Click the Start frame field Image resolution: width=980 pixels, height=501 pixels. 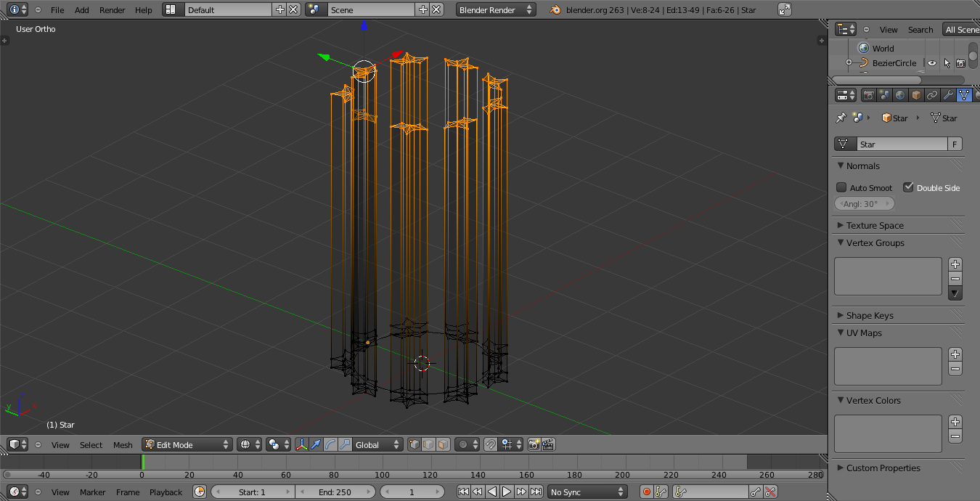253,492
